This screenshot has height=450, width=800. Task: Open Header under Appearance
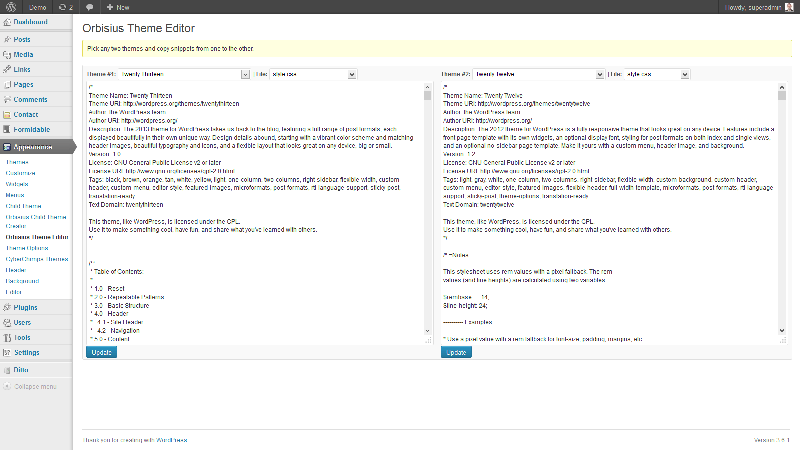[16, 270]
